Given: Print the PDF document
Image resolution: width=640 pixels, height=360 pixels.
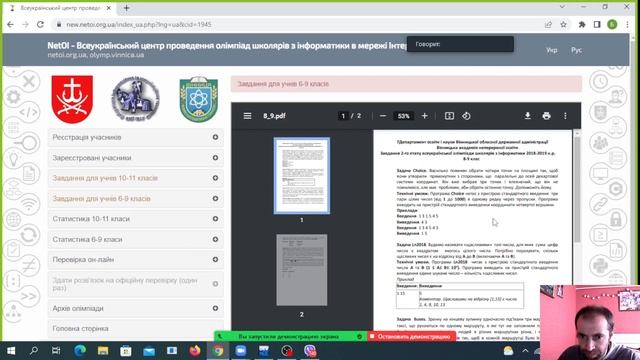Looking at the screenshot, I should [x=546, y=116].
